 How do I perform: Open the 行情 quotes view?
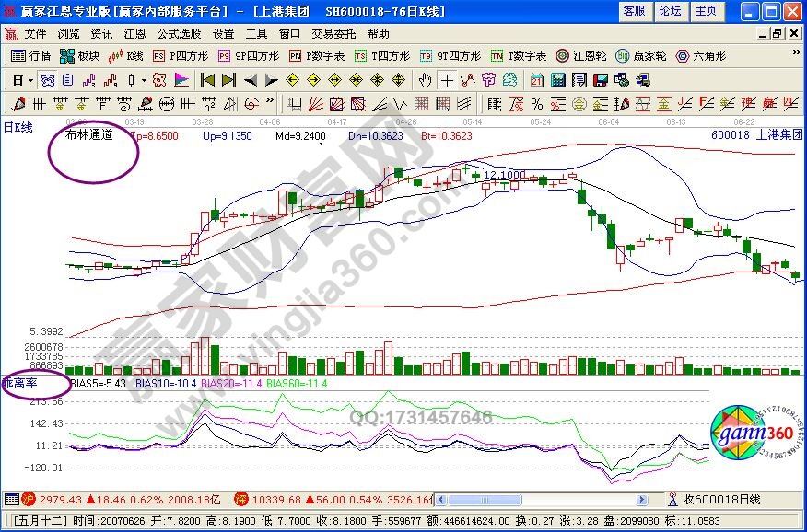[31, 56]
